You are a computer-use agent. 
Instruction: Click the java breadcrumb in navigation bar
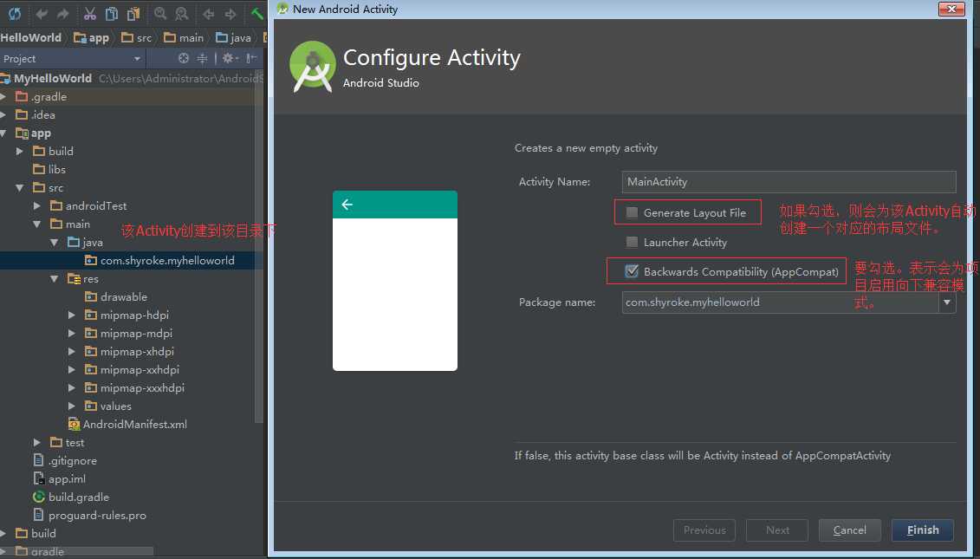coord(233,37)
